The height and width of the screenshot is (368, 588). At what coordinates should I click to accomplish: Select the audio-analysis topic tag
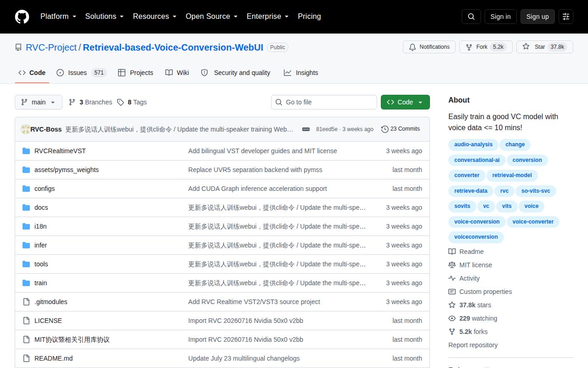(473, 144)
